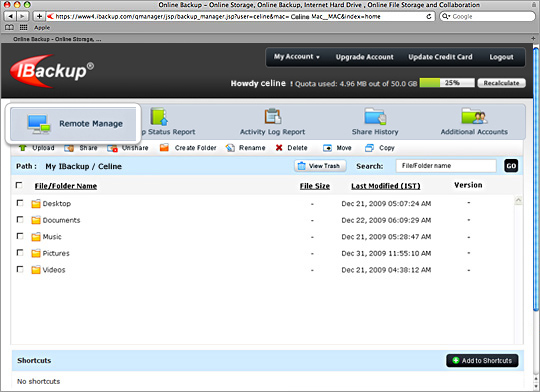This screenshot has width=540, height=392.
Task: Click the Create Folder icon
Action: pyautogui.click(x=164, y=148)
